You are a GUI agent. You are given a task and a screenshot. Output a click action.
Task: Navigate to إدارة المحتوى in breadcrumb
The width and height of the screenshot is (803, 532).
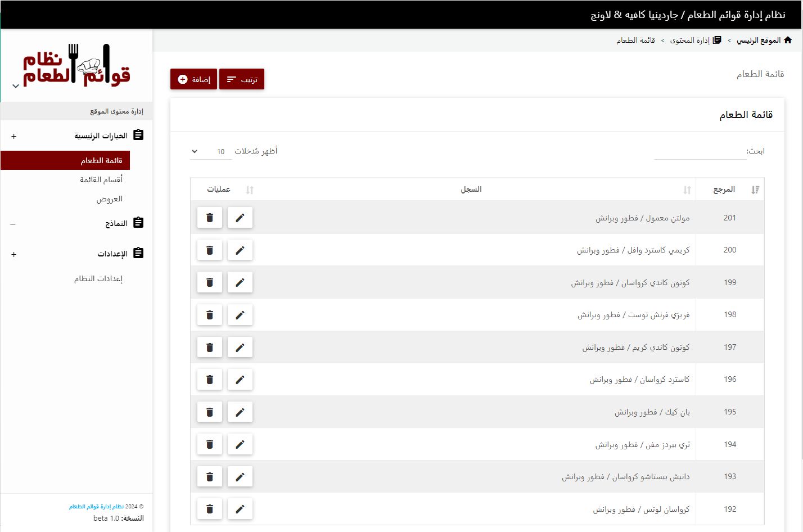[693, 39]
